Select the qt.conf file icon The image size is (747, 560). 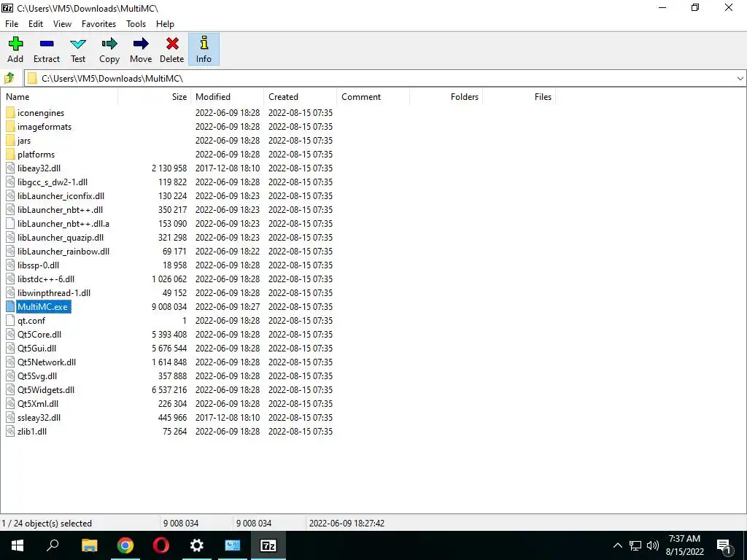pyautogui.click(x=10, y=321)
